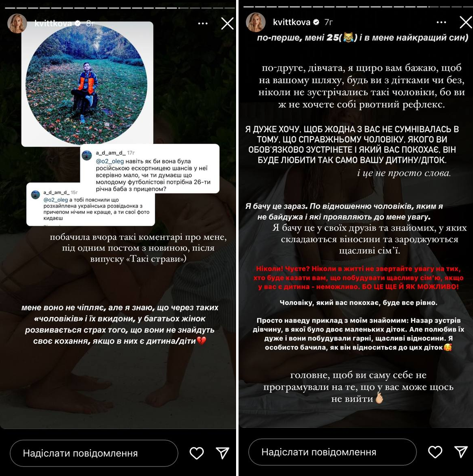The width and height of the screenshot is (473, 476).
Task: Open kvittkova avatar in right story header
Action: click(x=256, y=22)
